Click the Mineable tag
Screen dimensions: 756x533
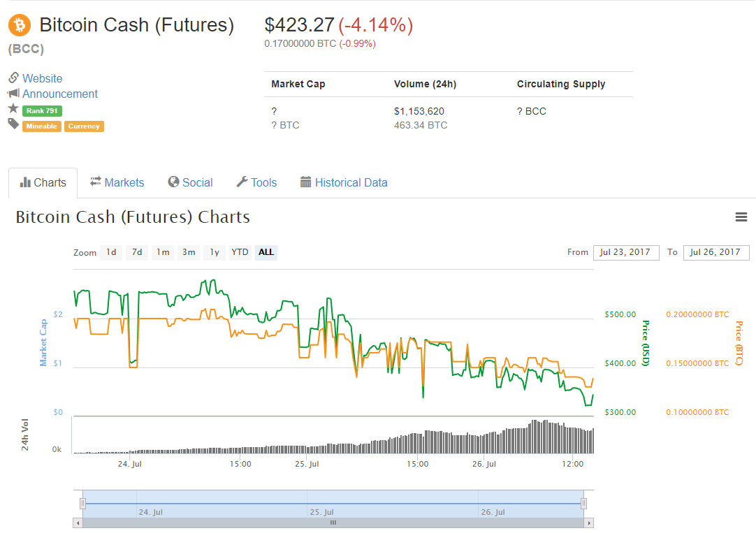(41, 126)
